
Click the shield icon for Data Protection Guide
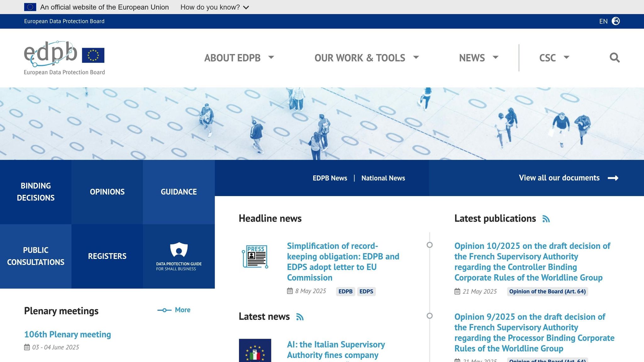point(179,250)
